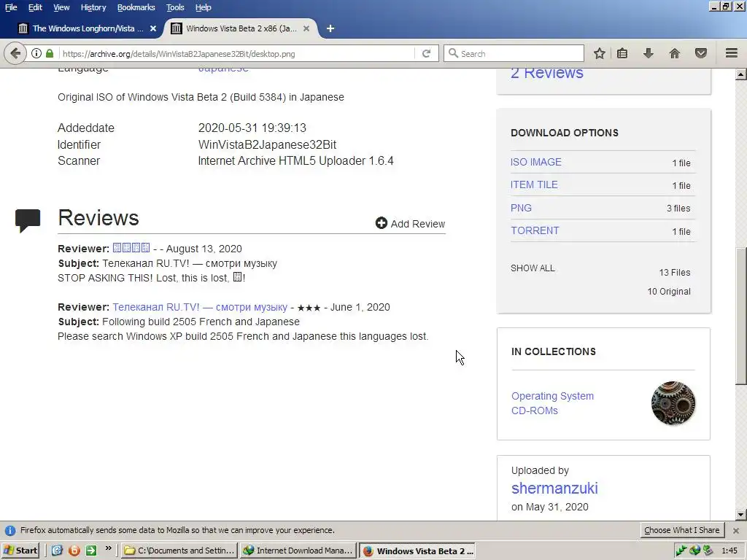Image resolution: width=747 pixels, height=560 pixels.
Task: Open the PNG download link
Action: (521, 208)
